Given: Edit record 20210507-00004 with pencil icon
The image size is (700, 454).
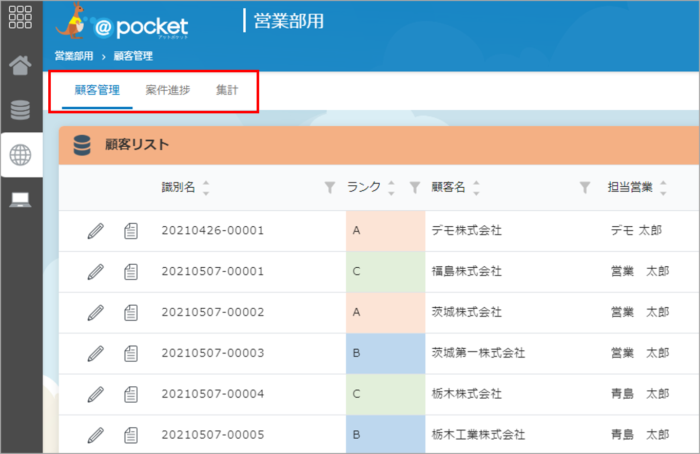Looking at the screenshot, I should click(x=96, y=394).
